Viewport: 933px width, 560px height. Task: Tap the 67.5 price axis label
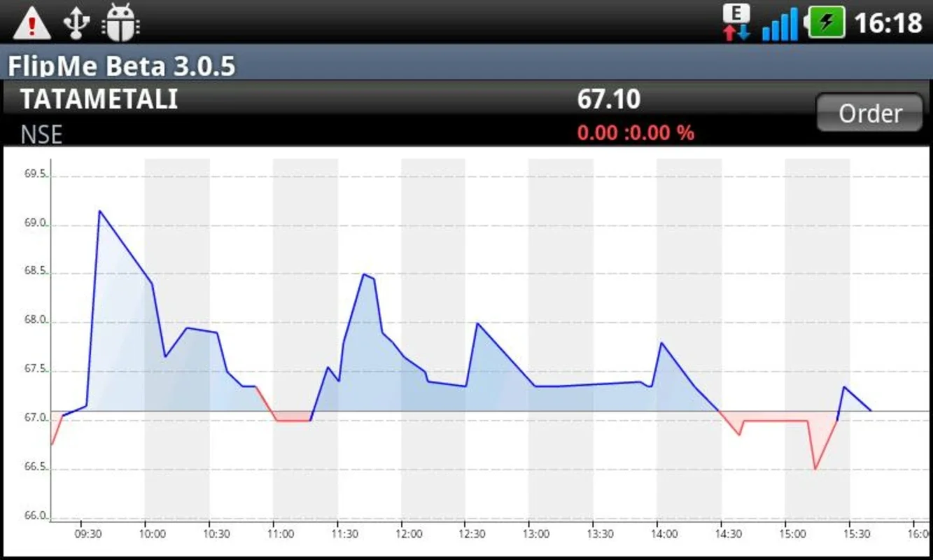coord(34,369)
